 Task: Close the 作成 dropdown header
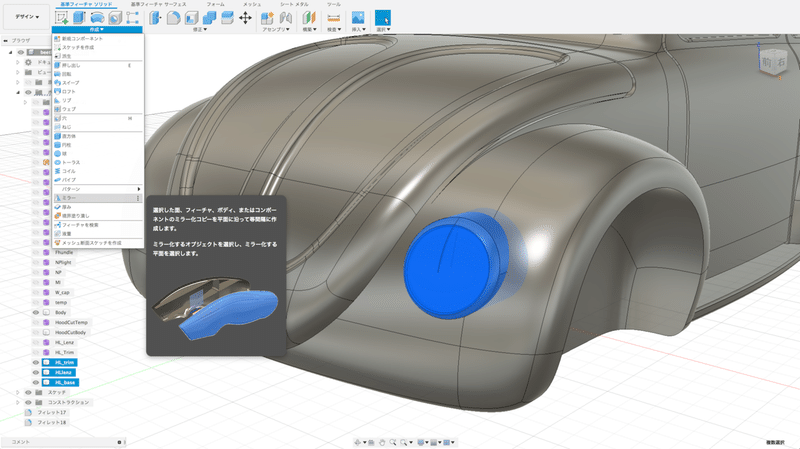[97, 30]
